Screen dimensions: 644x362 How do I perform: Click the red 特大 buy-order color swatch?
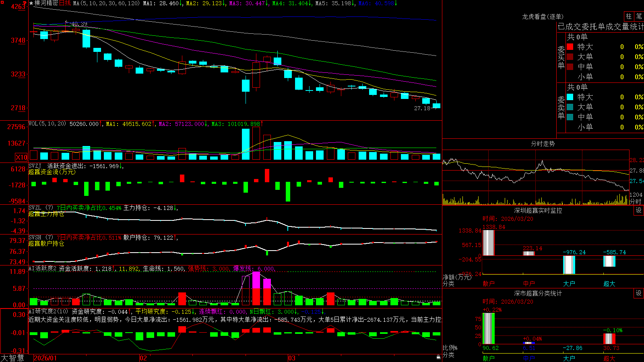570,47
